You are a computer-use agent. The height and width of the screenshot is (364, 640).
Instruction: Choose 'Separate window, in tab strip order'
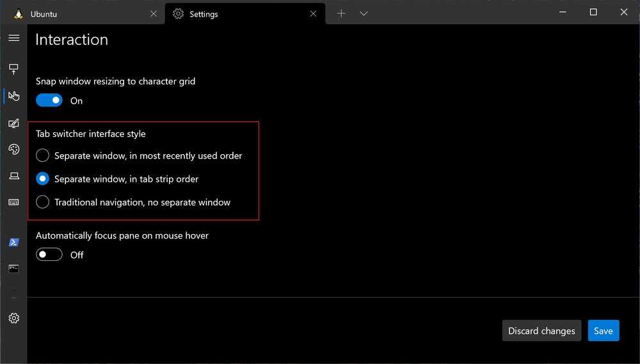click(42, 179)
